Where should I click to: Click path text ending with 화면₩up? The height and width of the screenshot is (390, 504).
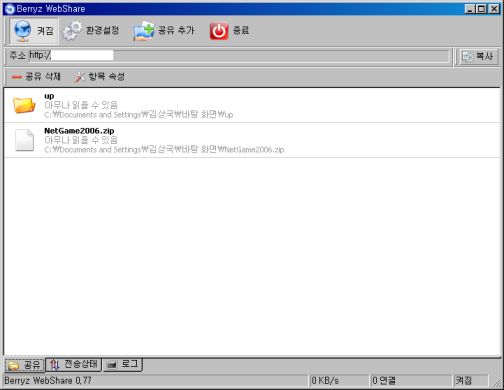[139, 115]
